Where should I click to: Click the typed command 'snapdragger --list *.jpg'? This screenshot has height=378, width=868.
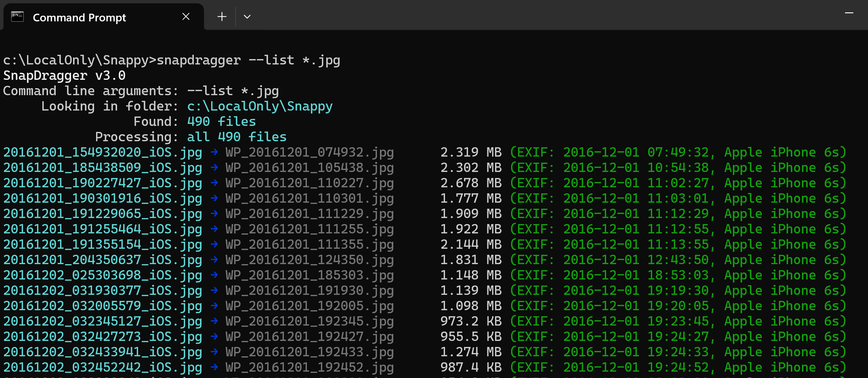249,60
